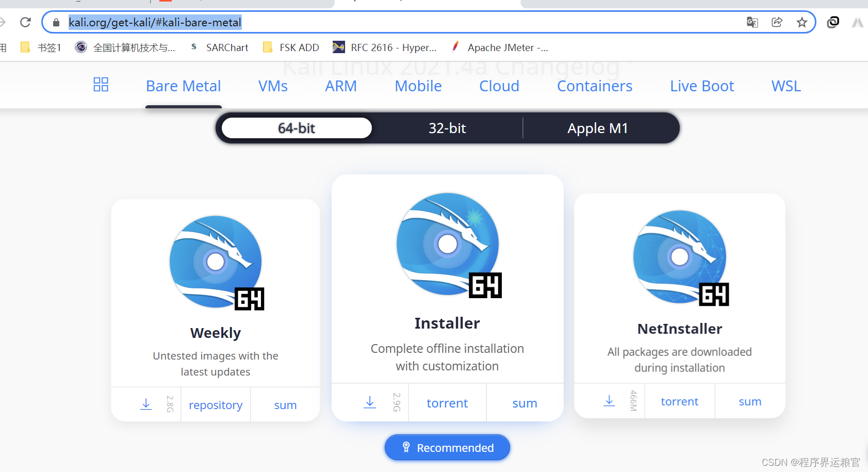This screenshot has width=868, height=472.
Task: Switch to the ARM tab
Action: tap(341, 86)
